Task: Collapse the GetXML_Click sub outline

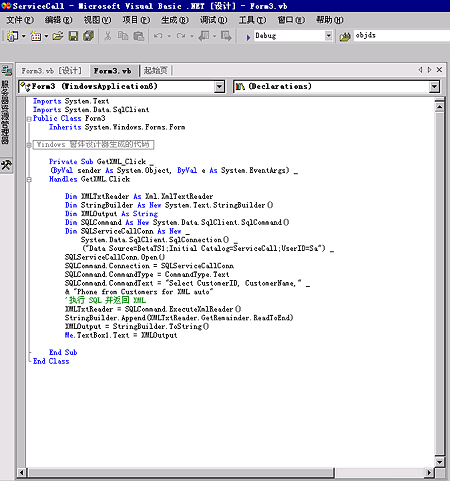Action: coord(29,179)
